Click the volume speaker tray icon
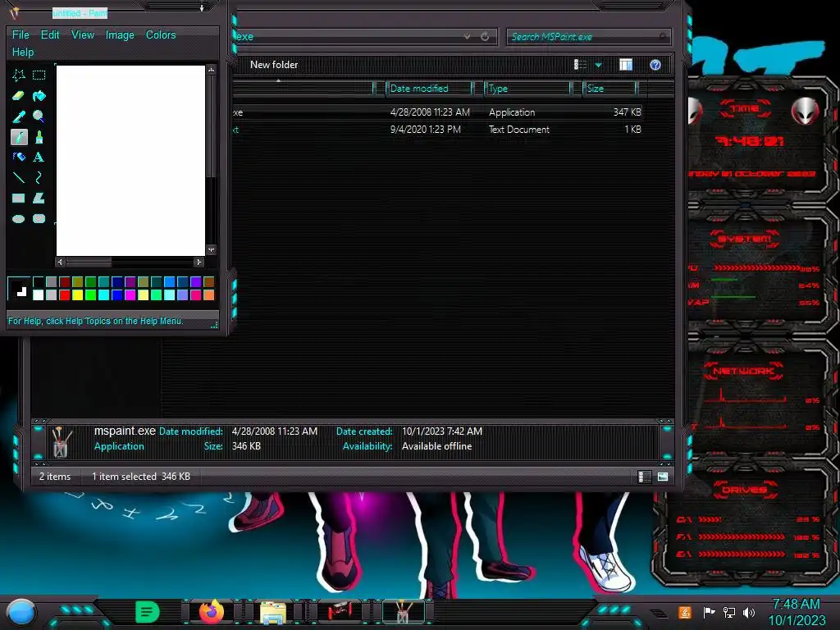This screenshot has width=840, height=630. tap(749, 612)
